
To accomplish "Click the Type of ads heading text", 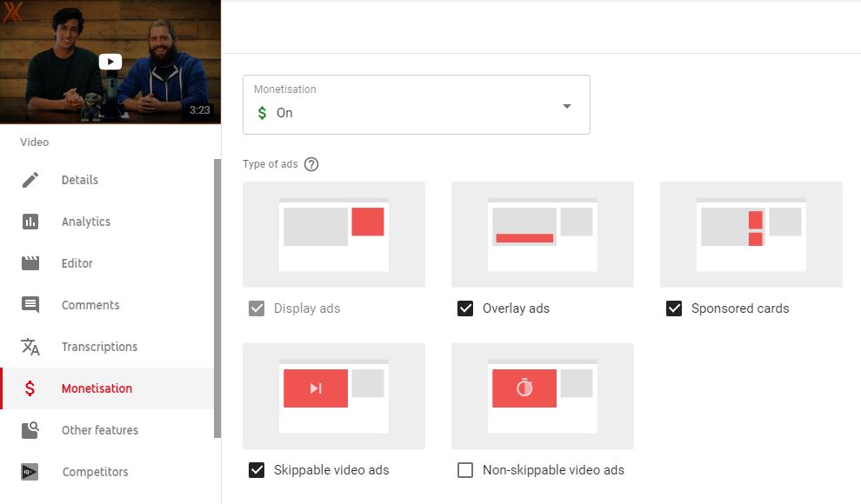I will click(x=270, y=164).
